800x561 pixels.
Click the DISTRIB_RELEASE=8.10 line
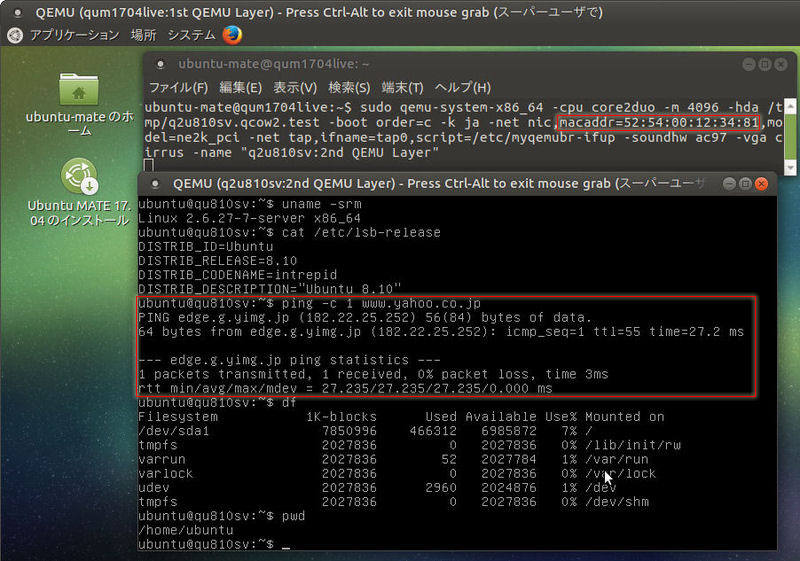point(217,261)
